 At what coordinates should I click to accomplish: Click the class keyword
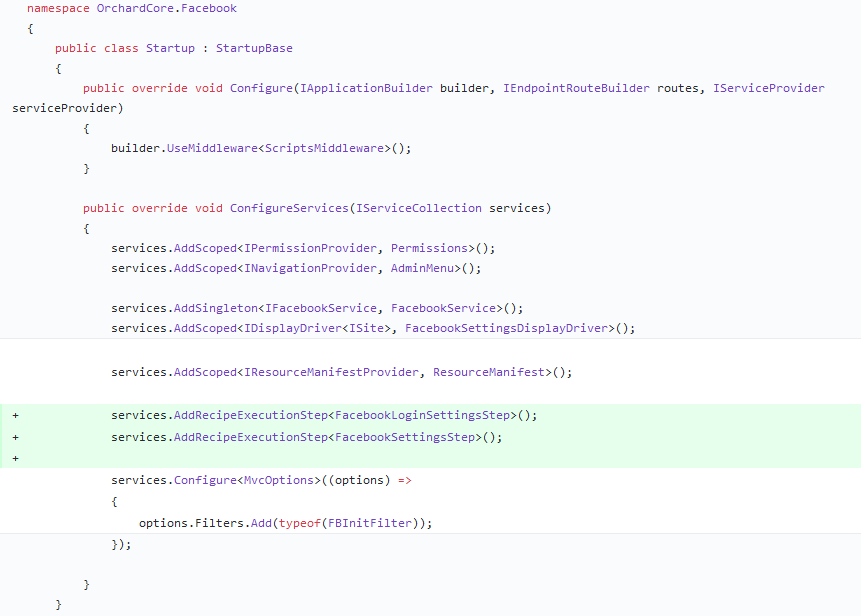coord(121,48)
